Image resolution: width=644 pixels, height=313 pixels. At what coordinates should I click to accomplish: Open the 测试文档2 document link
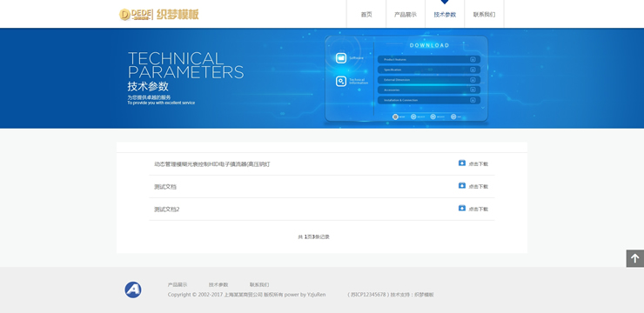tap(167, 210)
